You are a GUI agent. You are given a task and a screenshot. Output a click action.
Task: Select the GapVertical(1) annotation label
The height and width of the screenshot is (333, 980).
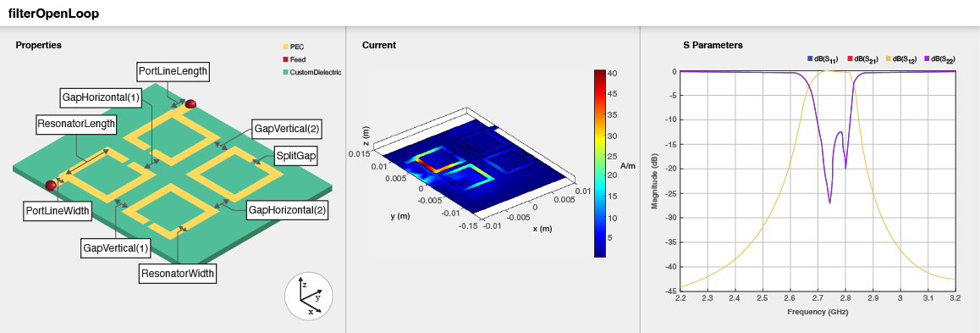116,248
